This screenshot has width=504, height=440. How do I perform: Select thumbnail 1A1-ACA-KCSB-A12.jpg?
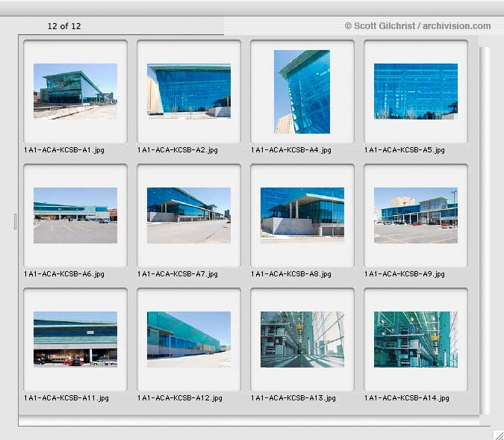(x=189, y=339)
